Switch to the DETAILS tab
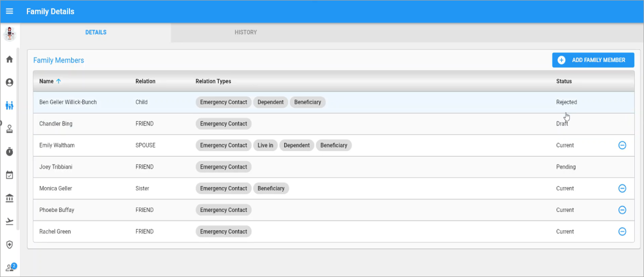This screenshot has width=644, height=277. [96, 33]
